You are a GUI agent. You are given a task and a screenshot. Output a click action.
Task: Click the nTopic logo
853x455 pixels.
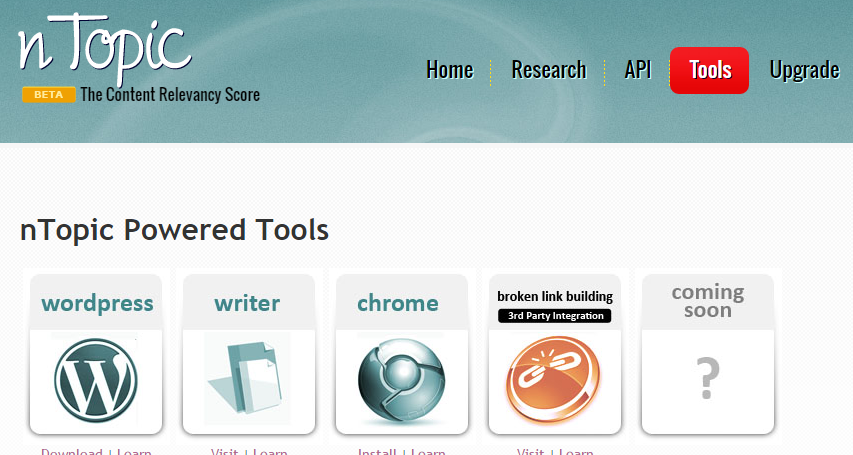(x=104, y=49)
